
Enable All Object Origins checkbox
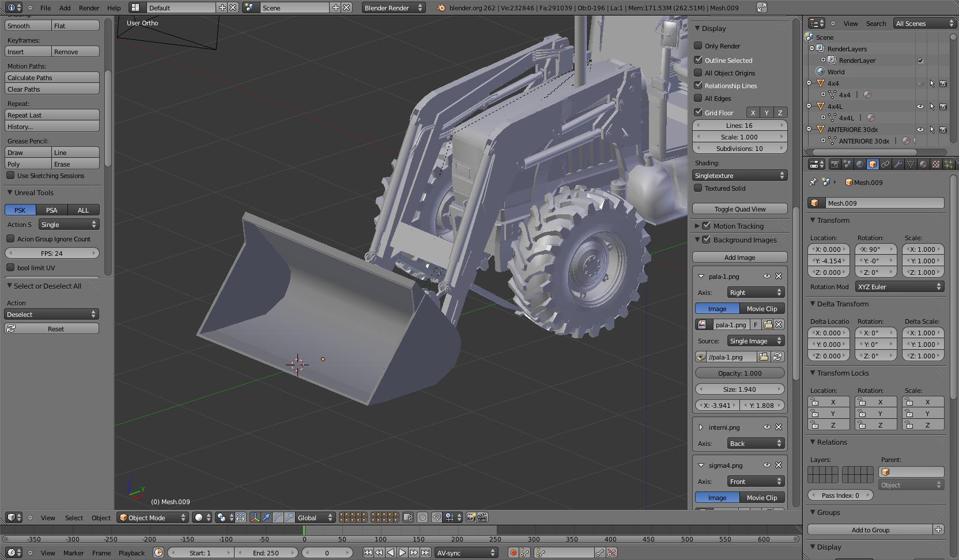coord(698,73)
